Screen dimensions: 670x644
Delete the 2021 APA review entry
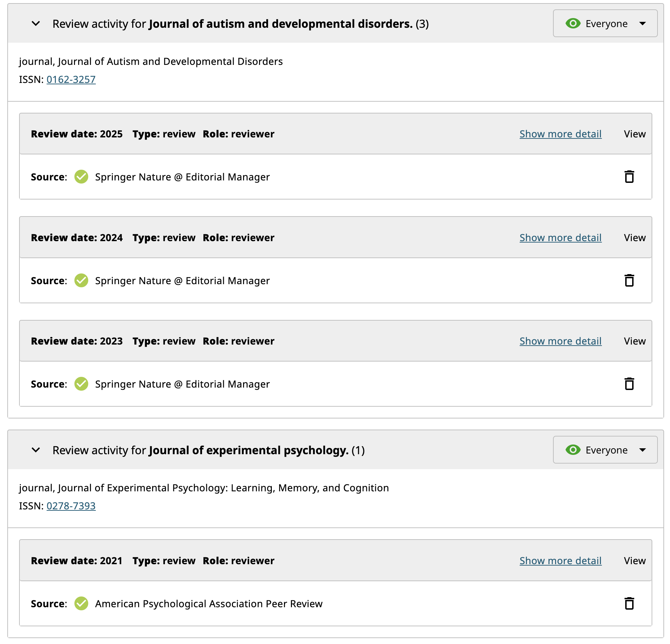(629, 604)
